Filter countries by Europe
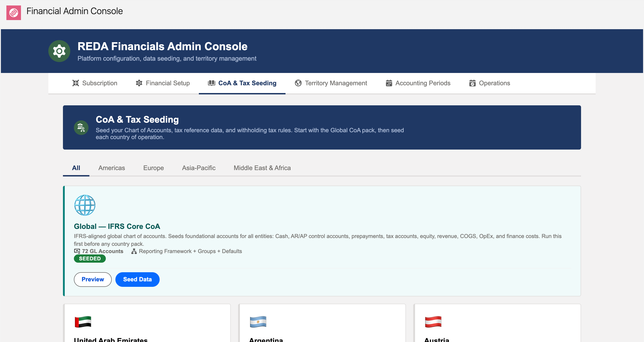Image resolution: width=644 pixels, height=342 pixels. coord(153,168)
